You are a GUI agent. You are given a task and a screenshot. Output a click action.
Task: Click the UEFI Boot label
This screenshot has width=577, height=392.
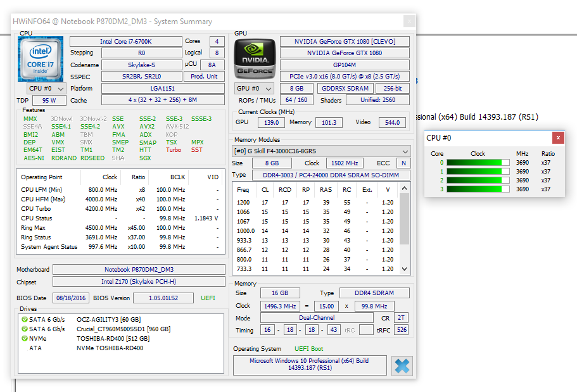(308, 349)
